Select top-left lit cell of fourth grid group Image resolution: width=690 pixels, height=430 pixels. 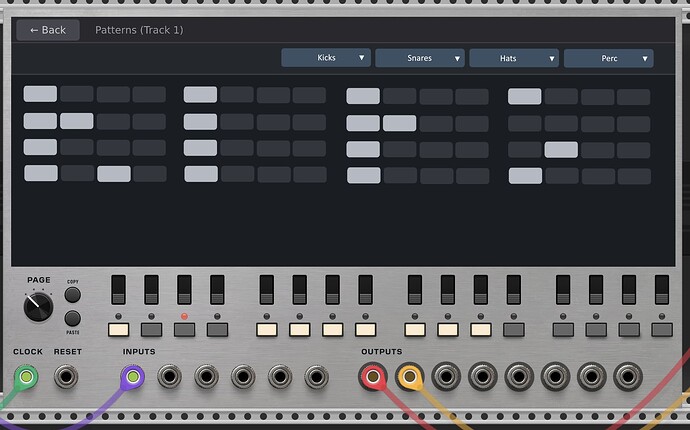525,96
